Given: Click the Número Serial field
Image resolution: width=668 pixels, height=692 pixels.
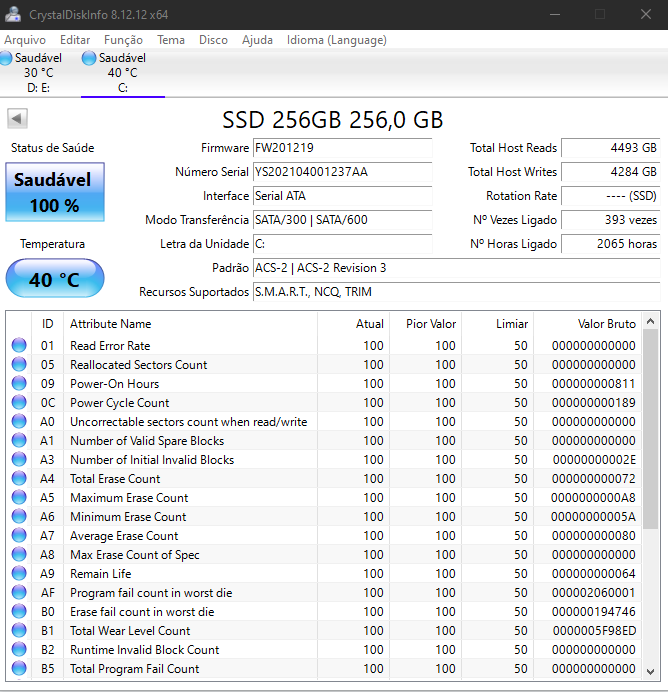Looking at the screenshot, I should tap(342, 172).
